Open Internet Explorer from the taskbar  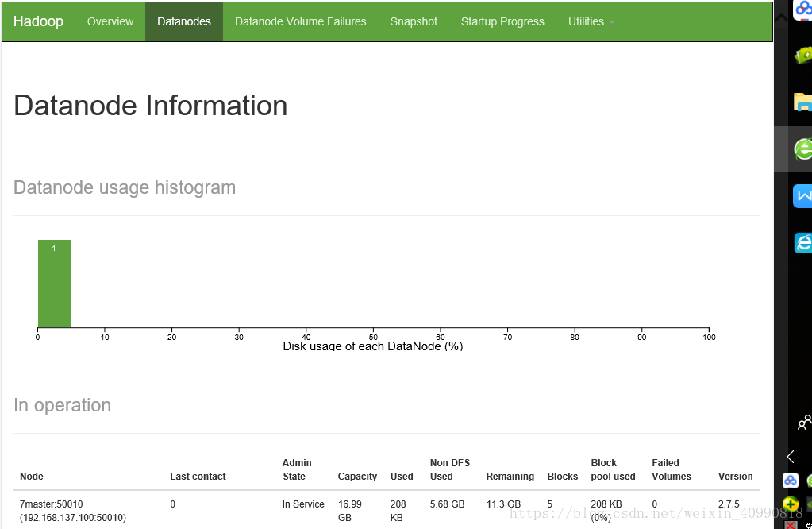[x=804, y=243]
